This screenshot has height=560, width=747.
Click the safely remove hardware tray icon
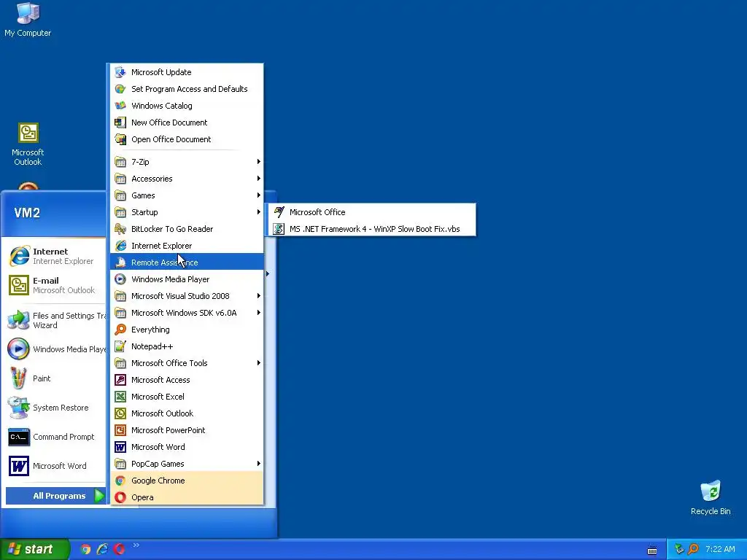click(679, 549)
